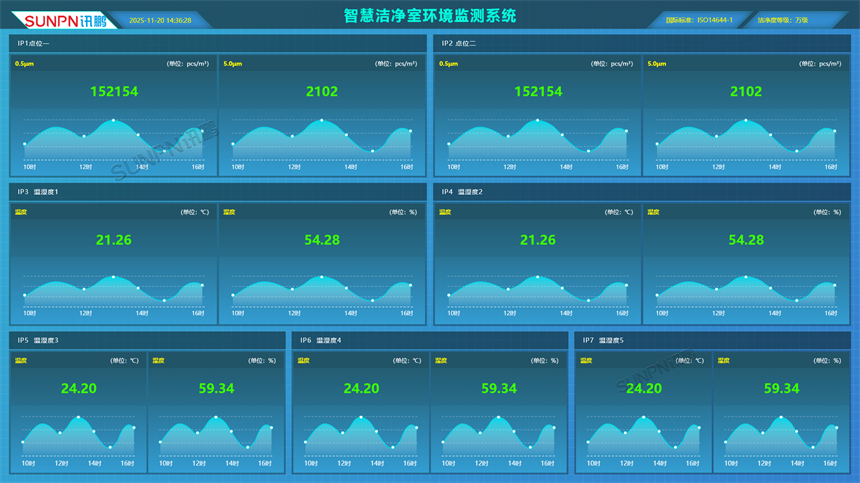Open the IP2 点位二 panel header
860x483 pixels.
pyautogui.click(x=459, y=44)
